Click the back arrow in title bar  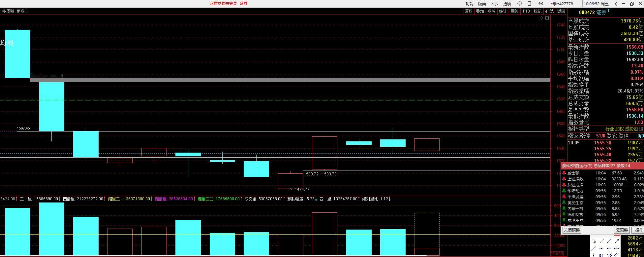click(x=616, y=4)
